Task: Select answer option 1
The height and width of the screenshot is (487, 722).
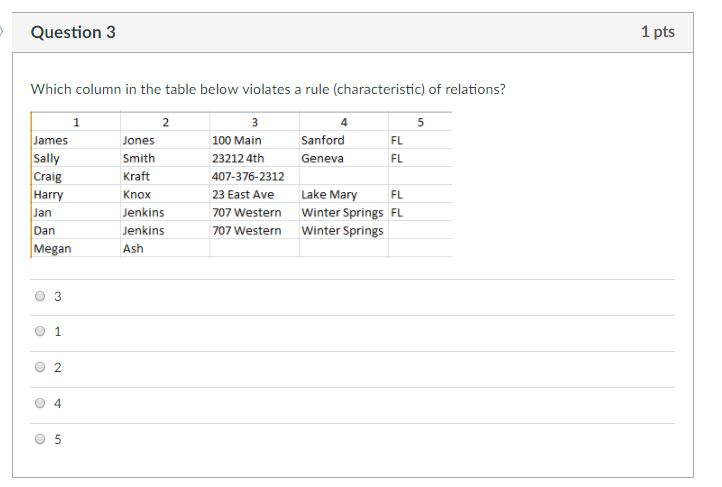Action: click(40, 331)
